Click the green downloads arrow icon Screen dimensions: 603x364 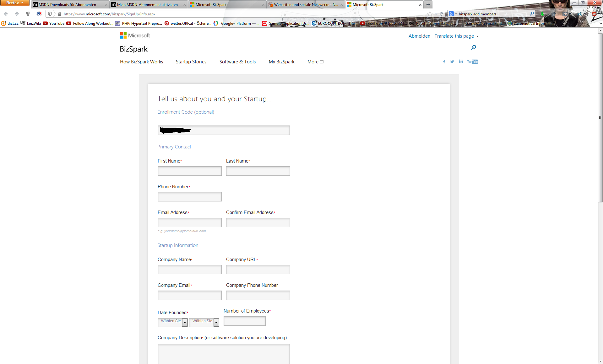point(542,14)
